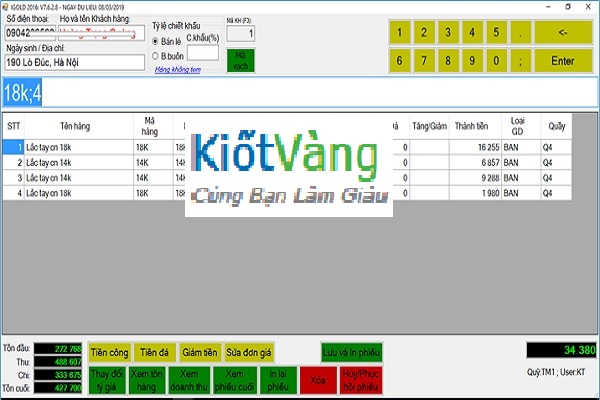Click Xem doanh thu button
This screenshot has height=400, width=600.
coord(189,380)
